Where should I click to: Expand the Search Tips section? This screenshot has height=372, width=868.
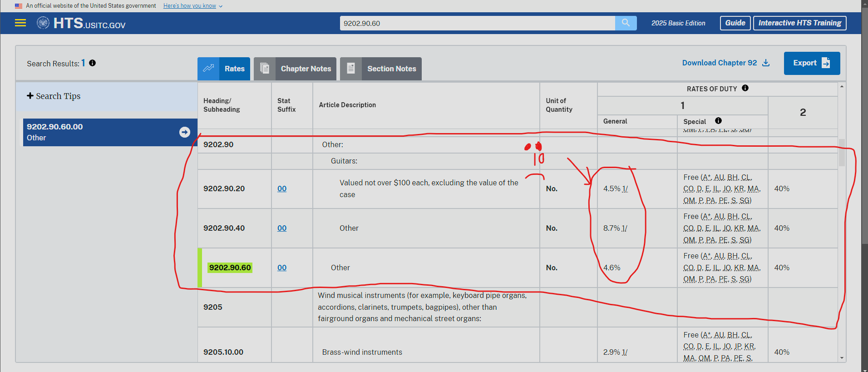point(54,96)
